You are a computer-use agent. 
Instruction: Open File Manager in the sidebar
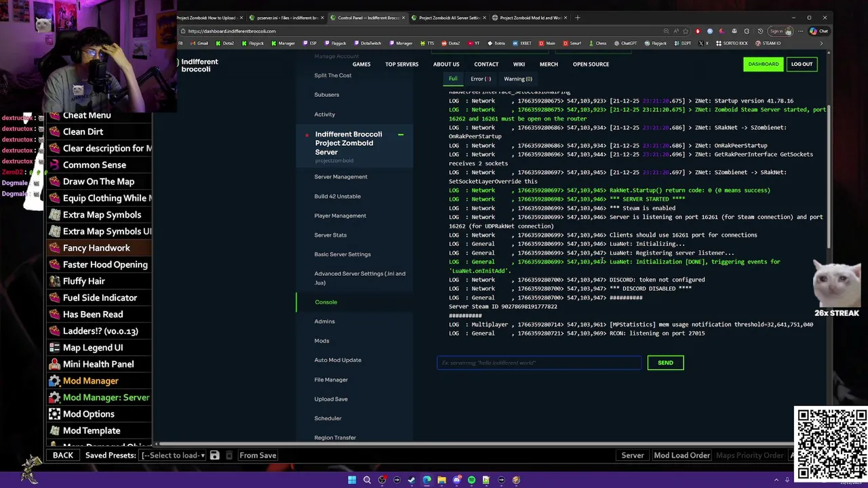tap(331, 380)
